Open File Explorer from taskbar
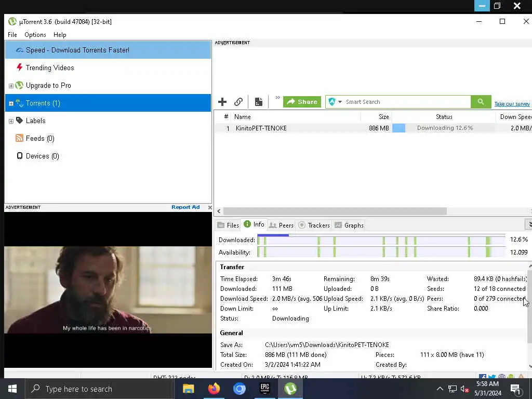532x399 pixels. [x=188, y=389]
